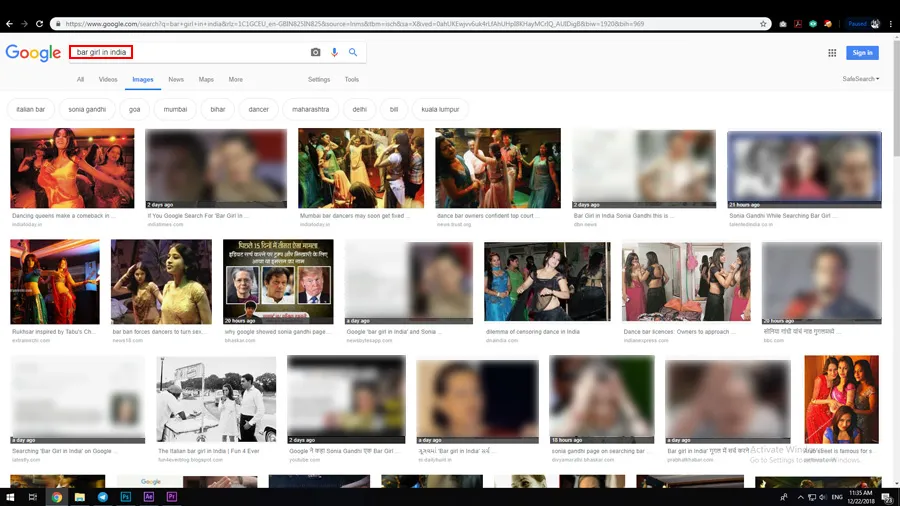Click the Santa hat extension icon

[828, 24]
